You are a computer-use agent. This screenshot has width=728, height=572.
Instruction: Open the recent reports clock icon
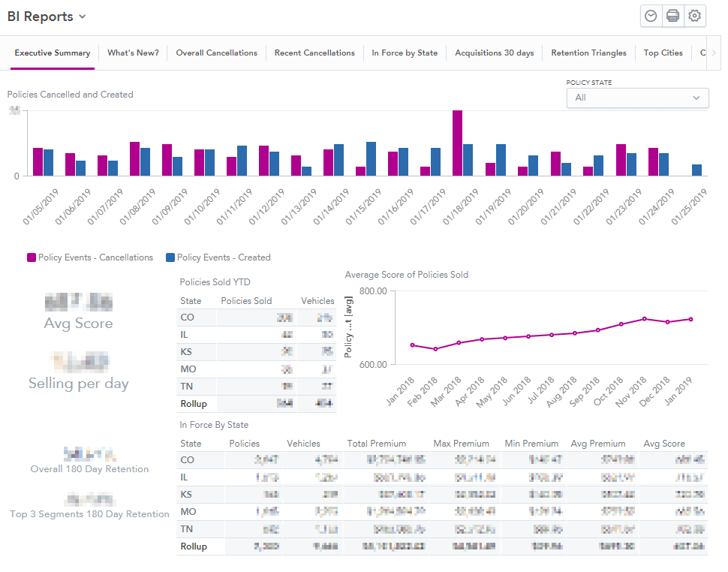click(650, 16)
